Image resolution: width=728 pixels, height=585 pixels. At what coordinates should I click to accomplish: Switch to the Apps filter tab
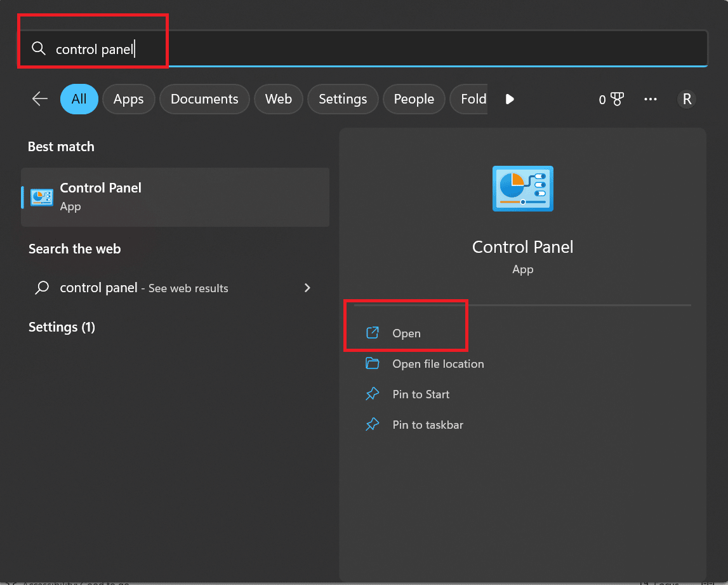pyautogui.click(x=129, y=99)
